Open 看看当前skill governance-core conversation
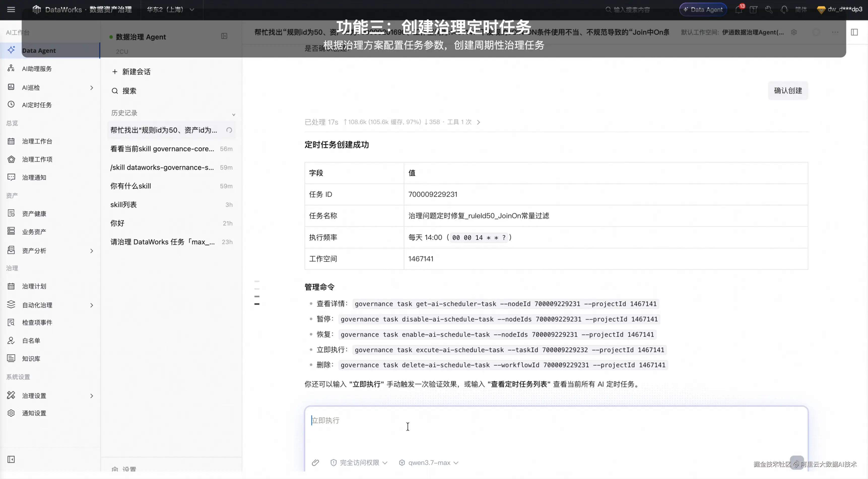The height and width of the screenshot is (479, 868). point(171,149)
